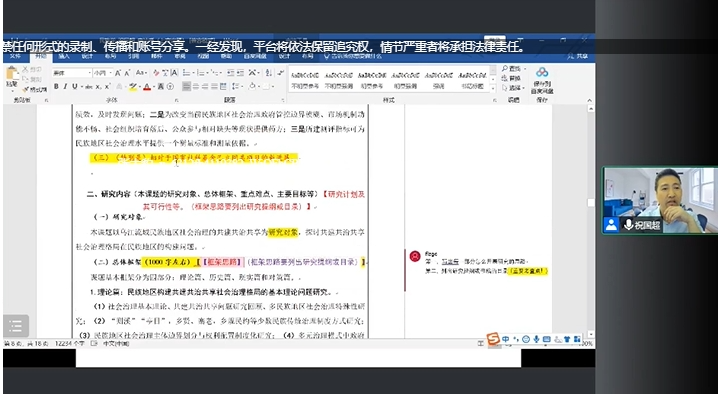Toggle Bold formatting in the ribbon
Viewport: 718px width, 394px height.
pos(56,87)
